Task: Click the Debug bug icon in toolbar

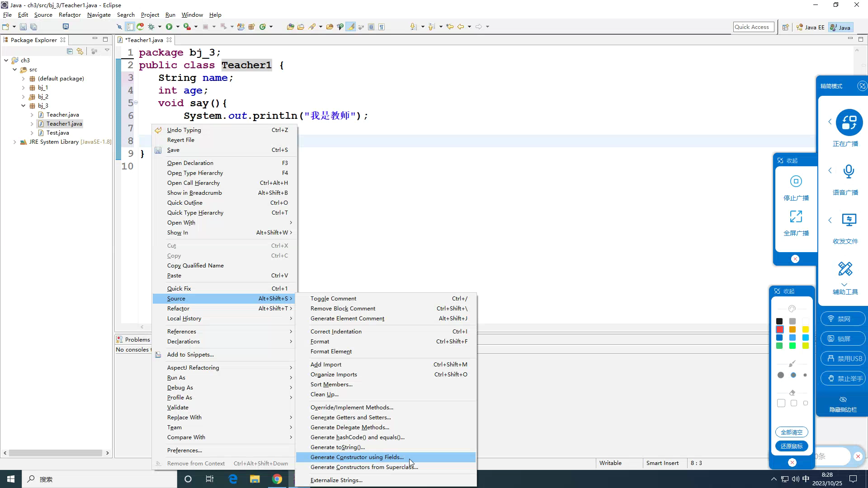Action: (x=151, y=27)
